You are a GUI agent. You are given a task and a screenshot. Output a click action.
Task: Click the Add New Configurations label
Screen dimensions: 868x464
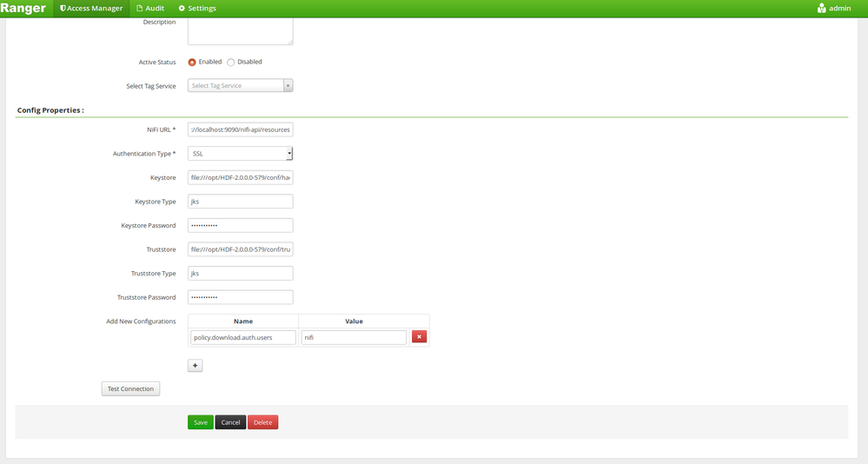tap(141, 321)
